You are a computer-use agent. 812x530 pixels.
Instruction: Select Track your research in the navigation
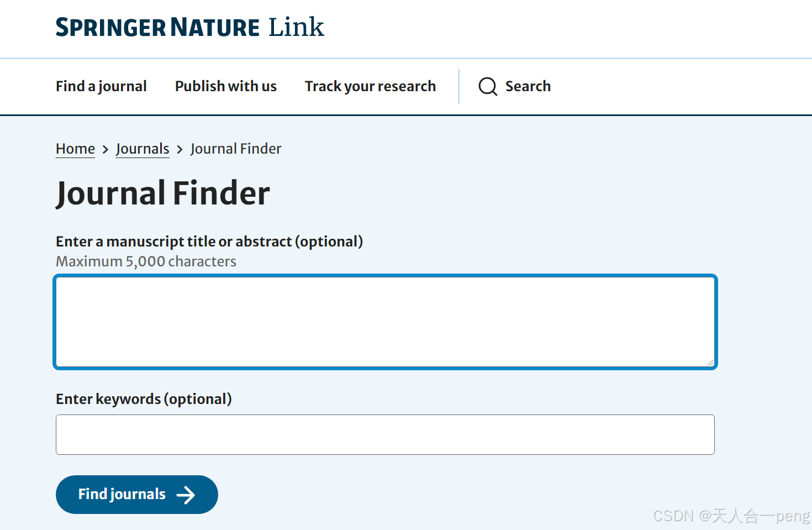(x=370, y=86)
